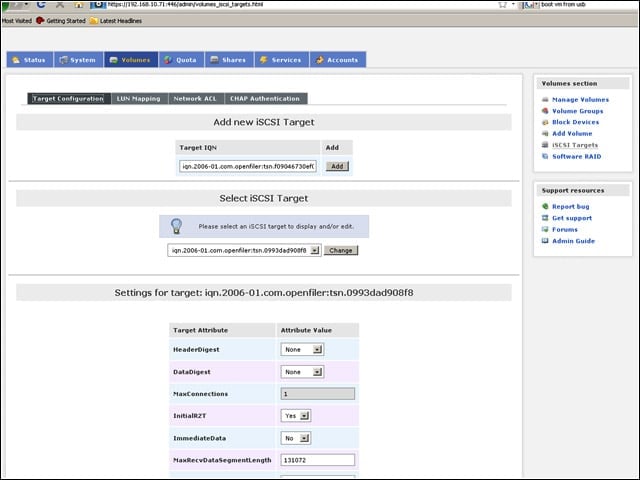640x480 pixels.
Task: Open the Services main tab
Action: click(282, 60)
